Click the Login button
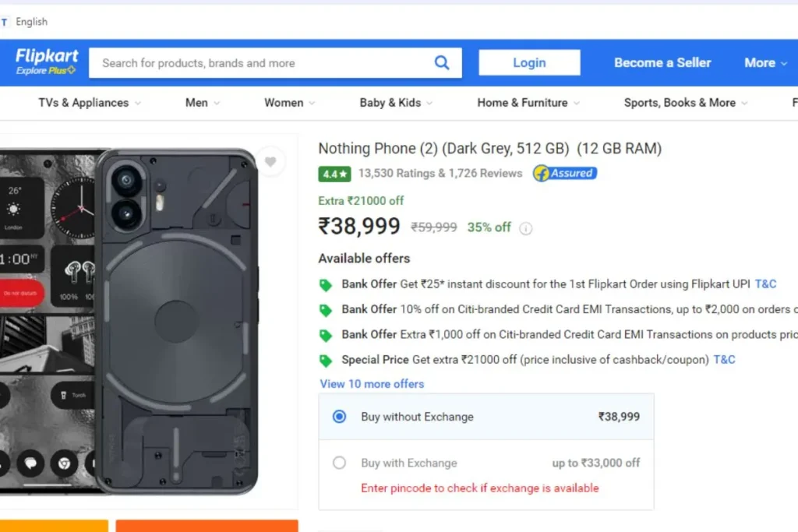This screenshot has width=798, height=532. coord(529,62)
